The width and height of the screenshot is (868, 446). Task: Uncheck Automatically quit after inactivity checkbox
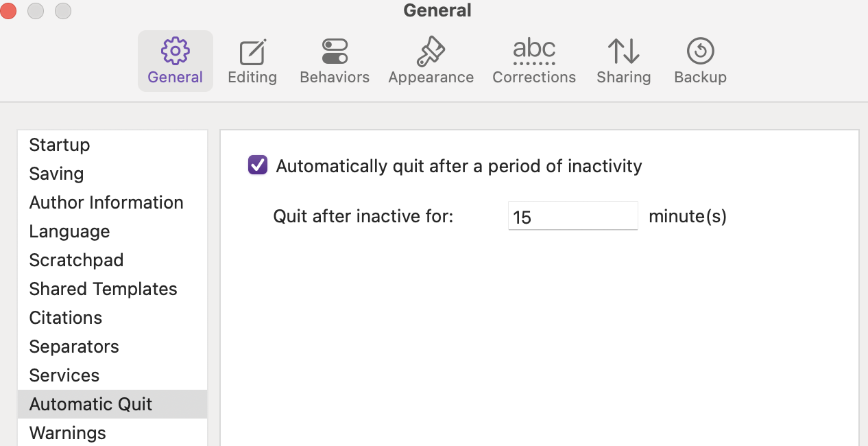coord(258,165)
